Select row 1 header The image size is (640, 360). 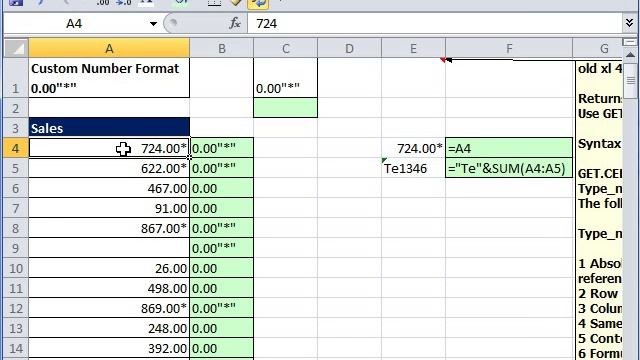coord(16,78)
